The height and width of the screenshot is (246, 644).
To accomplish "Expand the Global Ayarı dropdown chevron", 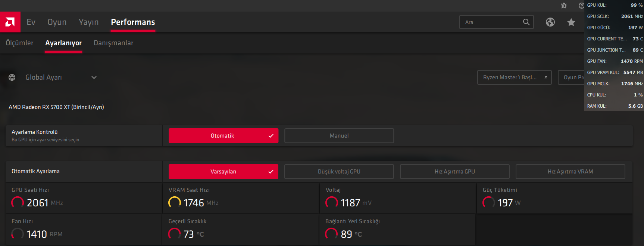I will 94,77.
